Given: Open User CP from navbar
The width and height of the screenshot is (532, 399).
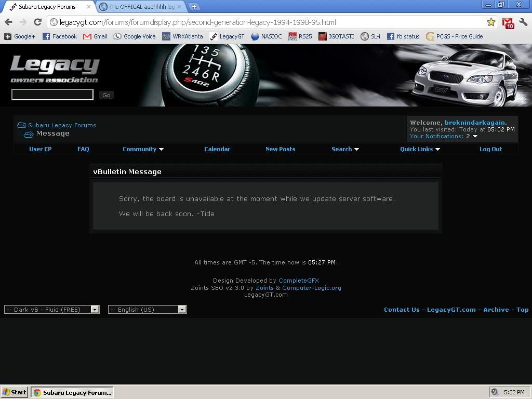Looking at the screenshot, I should click(x=41, y=149).
